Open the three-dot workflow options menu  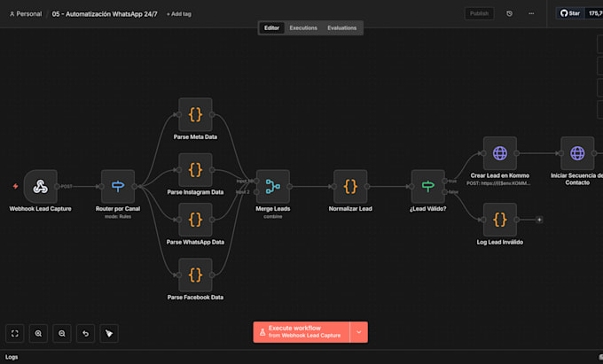(531, 13)
